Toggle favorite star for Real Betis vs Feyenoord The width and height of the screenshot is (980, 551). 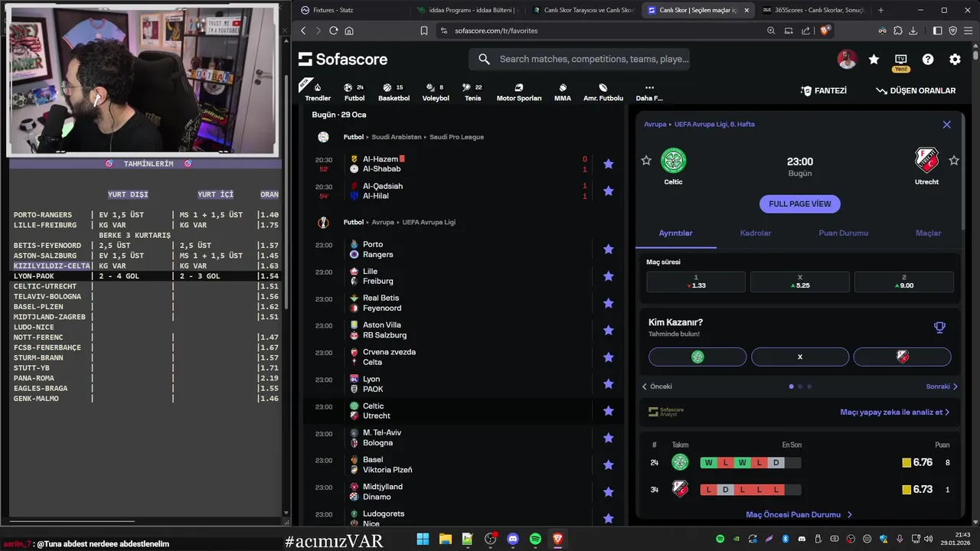(608, 303)
